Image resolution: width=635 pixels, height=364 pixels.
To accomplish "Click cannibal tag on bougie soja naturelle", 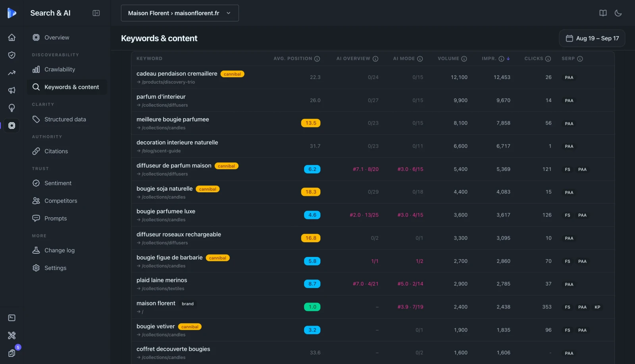I will tap(208, 189).
